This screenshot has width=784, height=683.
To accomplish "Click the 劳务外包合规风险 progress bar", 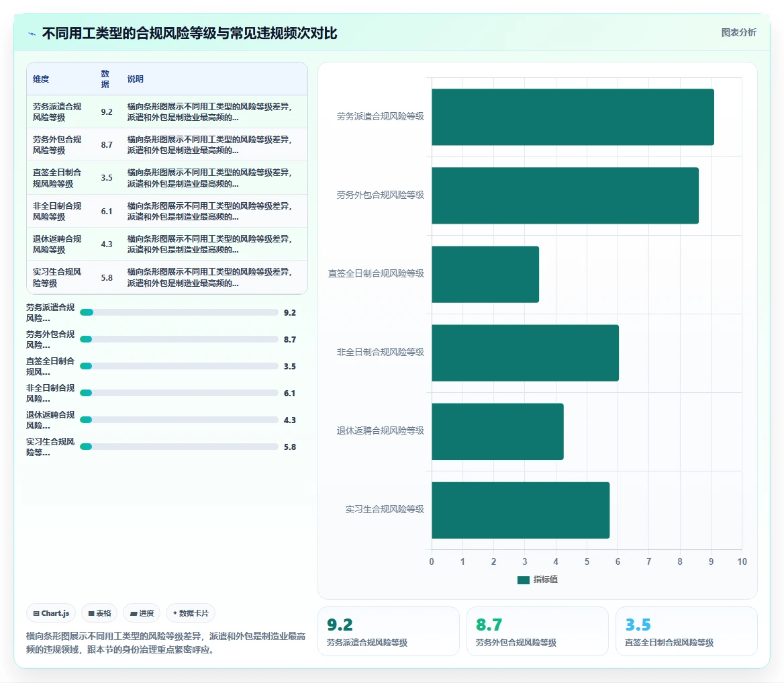I will [179, 339].
